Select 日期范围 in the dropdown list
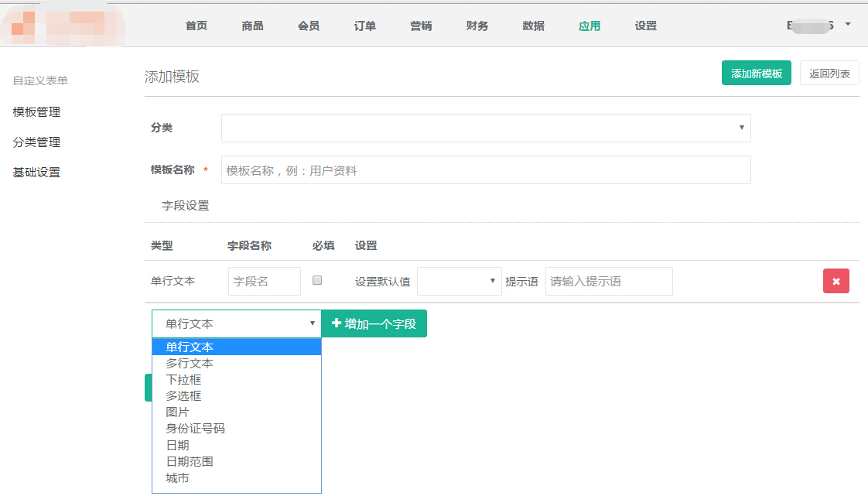Screen dimensions: 868x496 point(190,462)
